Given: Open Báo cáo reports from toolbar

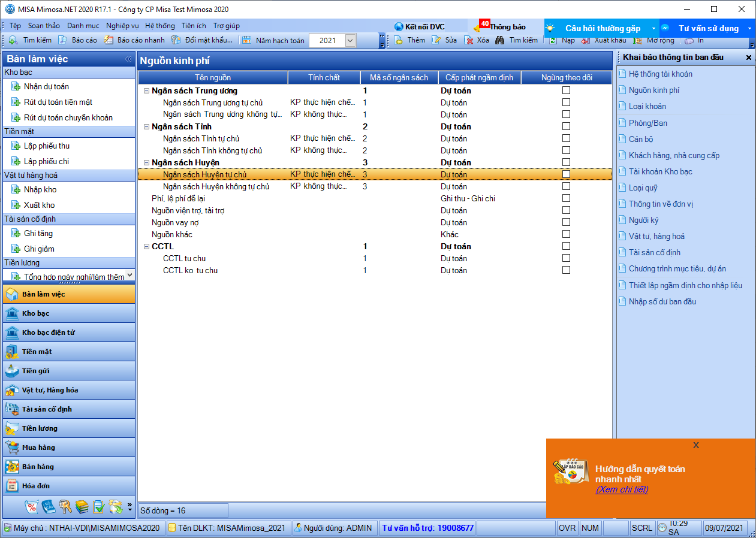Looking at the screenshot, I should click(x=77, y=41).
